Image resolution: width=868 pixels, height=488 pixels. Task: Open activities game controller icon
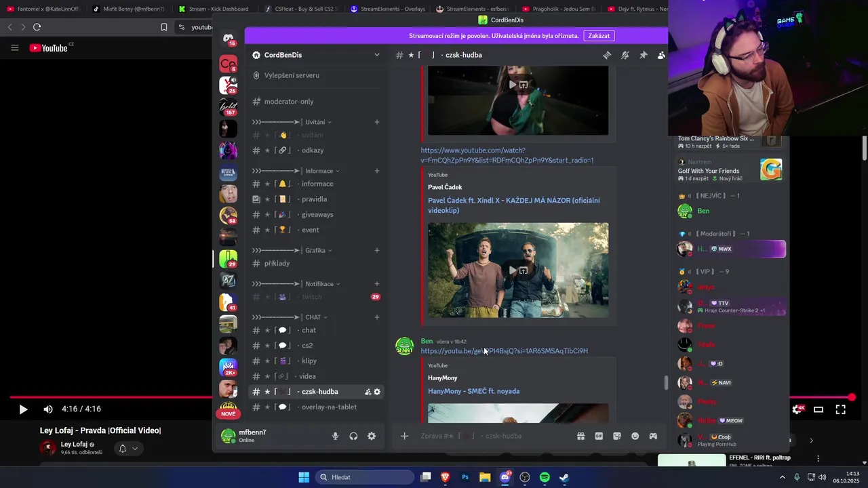click(653, 436)
